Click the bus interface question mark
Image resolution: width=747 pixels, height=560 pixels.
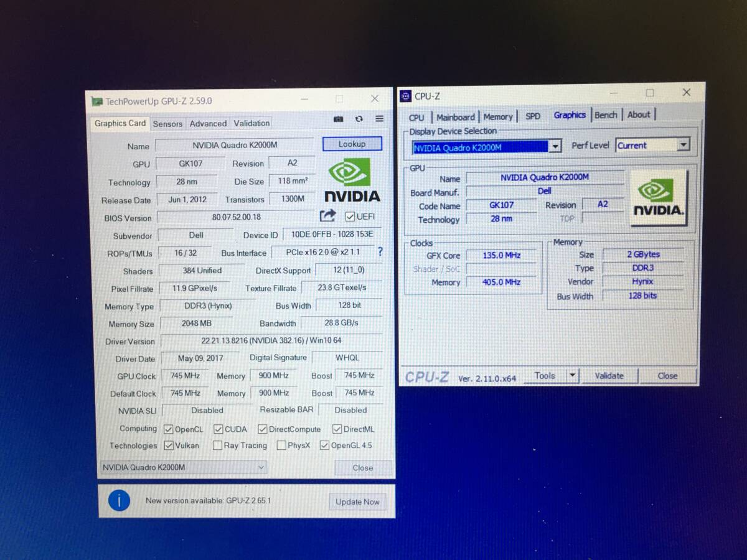click(x=380, y=252)
